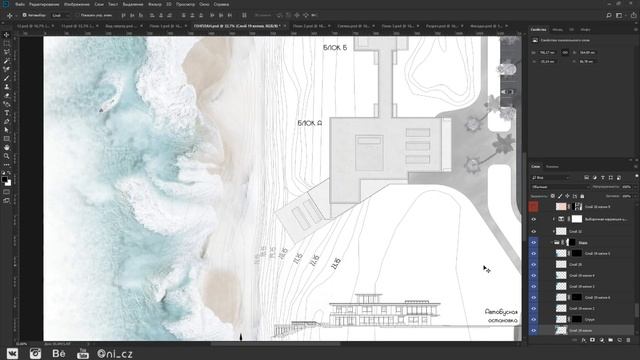Add new adjustment layer icon
640x360 pixels.
(x=602, y=340)
